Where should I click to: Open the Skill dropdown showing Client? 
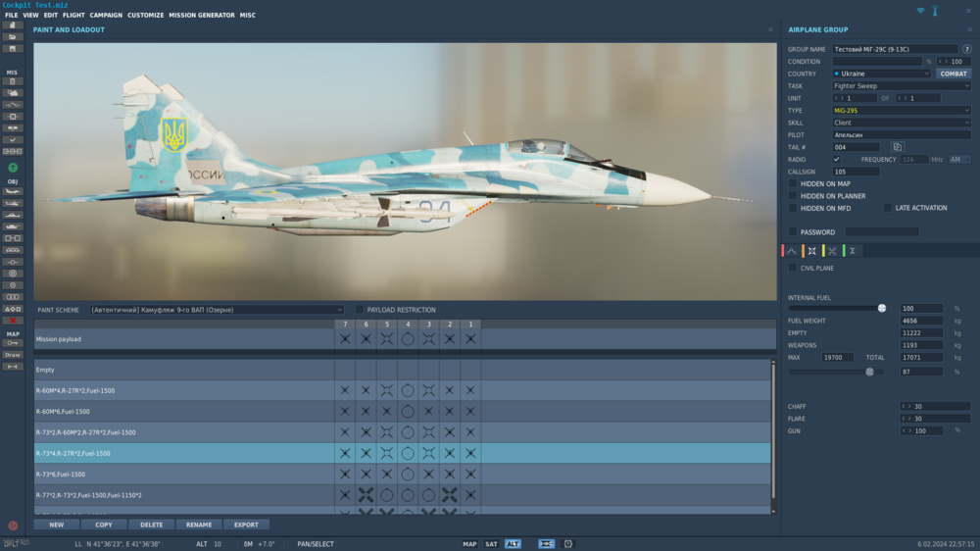click(902, 123)
